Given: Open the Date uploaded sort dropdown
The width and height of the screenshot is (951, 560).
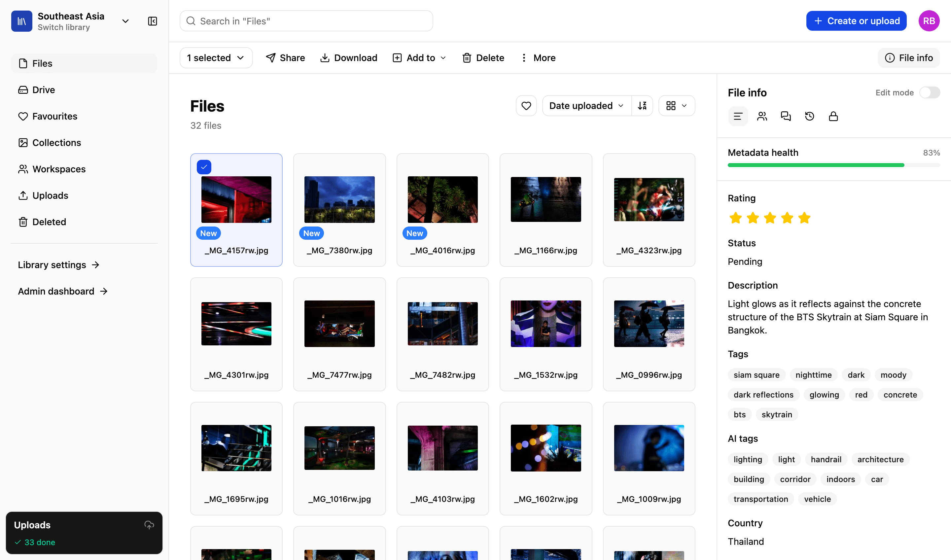Looking at the screenshot, I should pyautogui.click(x=586, y=106).
